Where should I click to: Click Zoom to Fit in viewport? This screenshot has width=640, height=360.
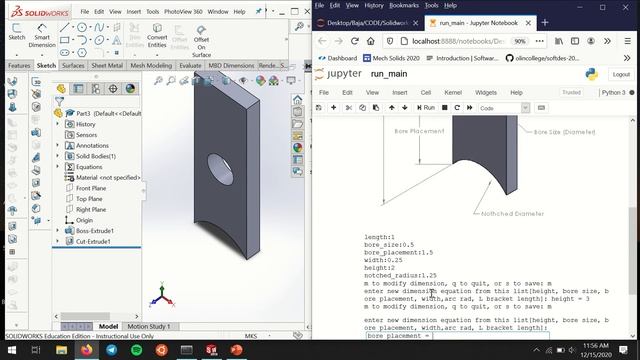click(158, 80)
